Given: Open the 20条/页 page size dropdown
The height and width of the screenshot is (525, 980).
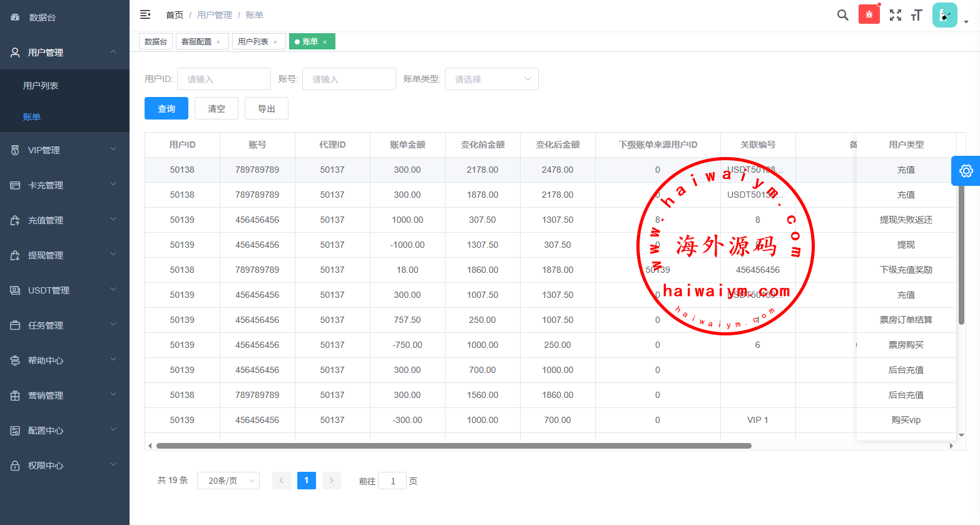Looking at the screenshot, I should point(228,481).
